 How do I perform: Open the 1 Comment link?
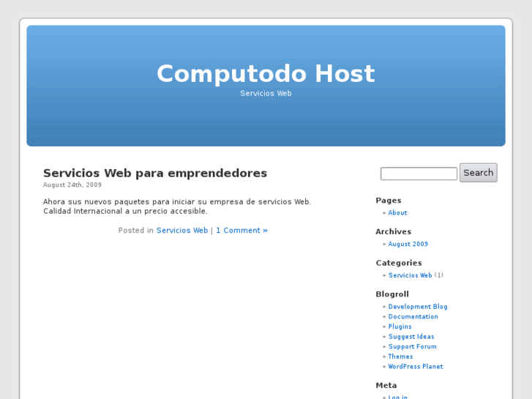click(241, 230)
